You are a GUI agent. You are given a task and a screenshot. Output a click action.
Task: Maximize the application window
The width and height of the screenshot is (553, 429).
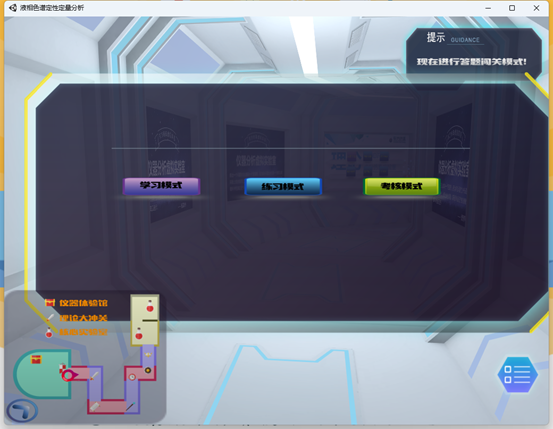coord(512,8)
